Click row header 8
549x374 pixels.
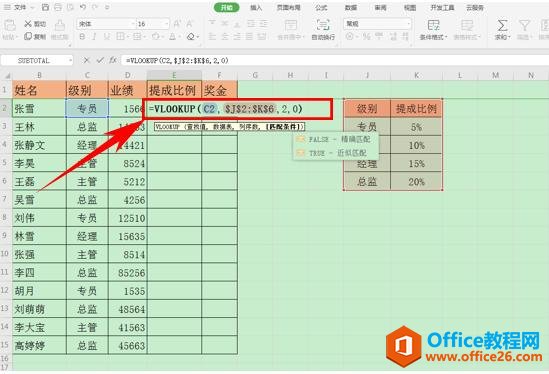pos(5,217)
